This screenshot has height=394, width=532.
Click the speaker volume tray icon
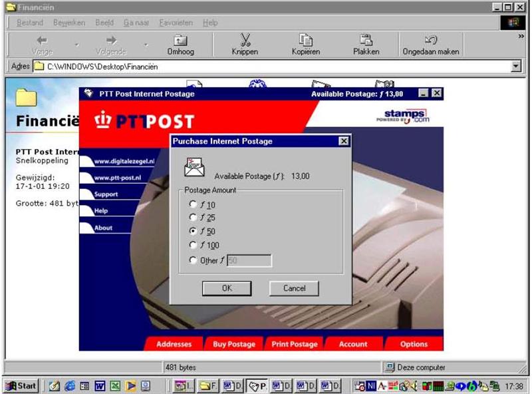(x=414, y=386)
